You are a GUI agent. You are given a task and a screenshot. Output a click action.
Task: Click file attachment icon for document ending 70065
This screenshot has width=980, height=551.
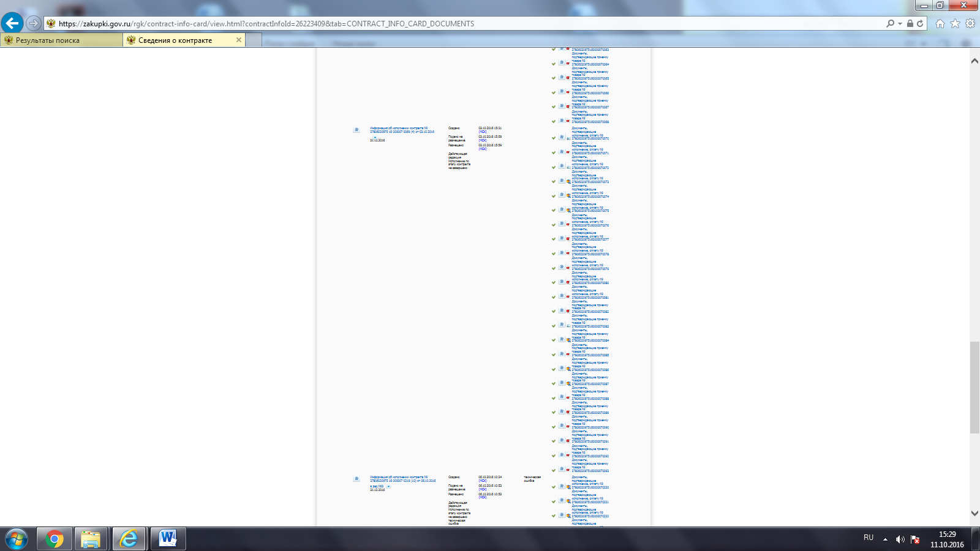click(x=568, y=77)
